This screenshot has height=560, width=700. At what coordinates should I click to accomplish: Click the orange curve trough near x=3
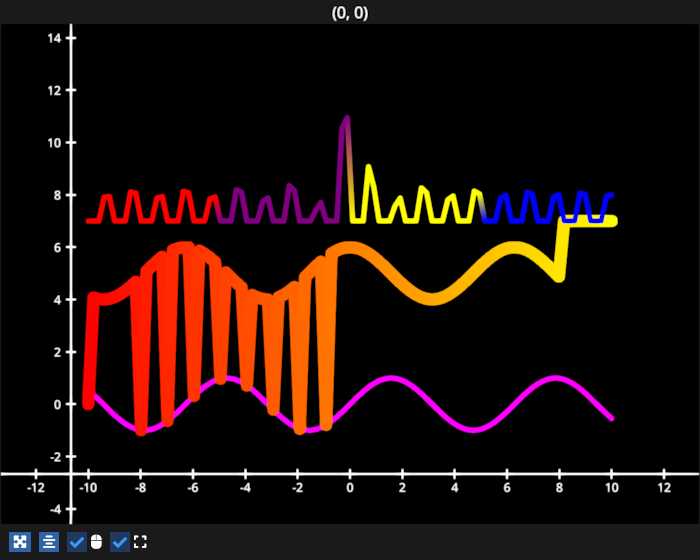pyautogui.click(x=432, y=298)
